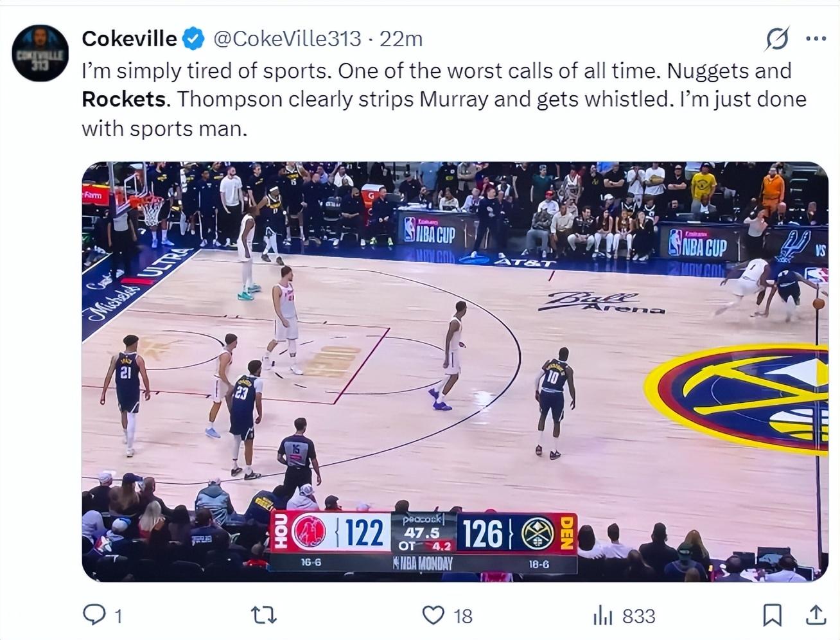Click the reply count number 1
This screenshot has width=840, height=640.
118,617
